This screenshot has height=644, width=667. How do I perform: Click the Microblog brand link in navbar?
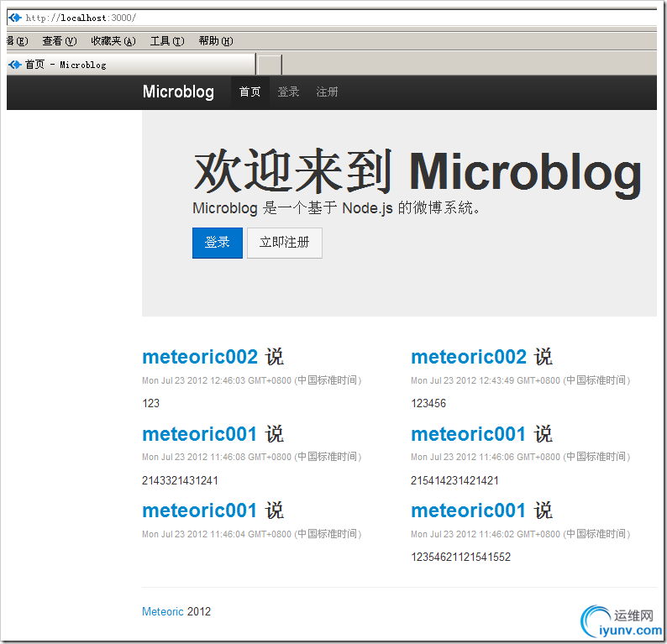[178, 92]
